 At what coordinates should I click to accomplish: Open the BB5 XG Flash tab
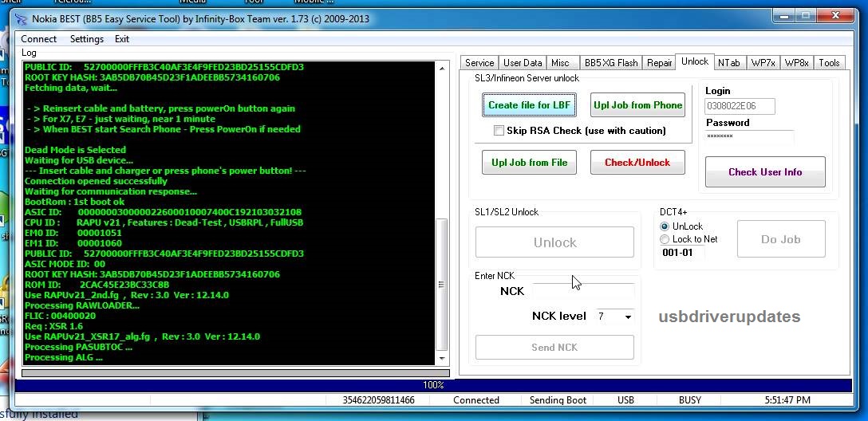(x=611, y=62)
